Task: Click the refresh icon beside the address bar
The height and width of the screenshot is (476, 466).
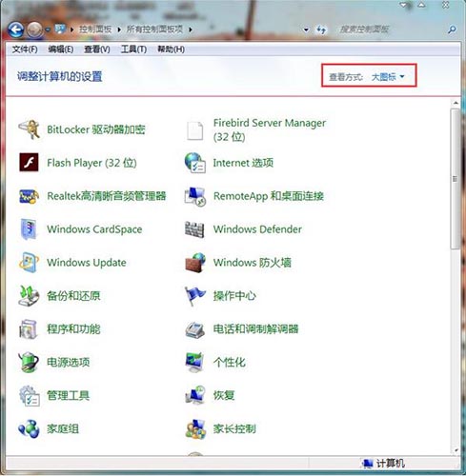Action: click(321, 30)
